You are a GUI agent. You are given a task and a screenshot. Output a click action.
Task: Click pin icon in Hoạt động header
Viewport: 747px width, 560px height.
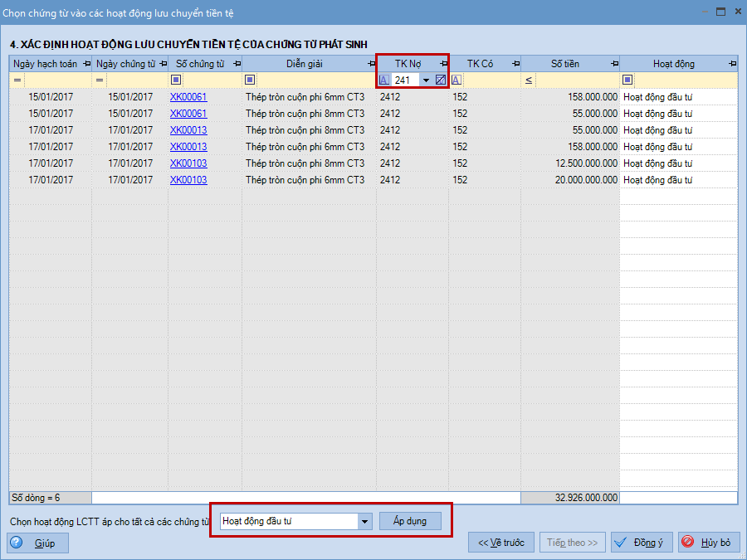(732, 64)
